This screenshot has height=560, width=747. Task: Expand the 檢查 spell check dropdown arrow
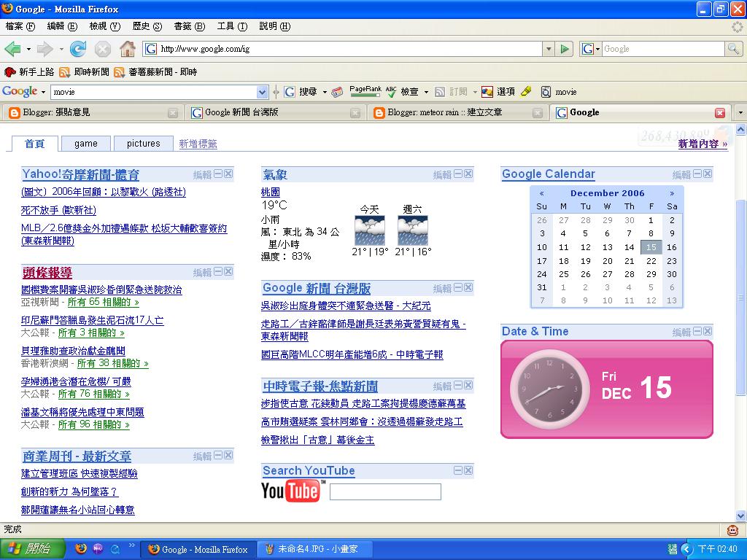click(426, 93)
